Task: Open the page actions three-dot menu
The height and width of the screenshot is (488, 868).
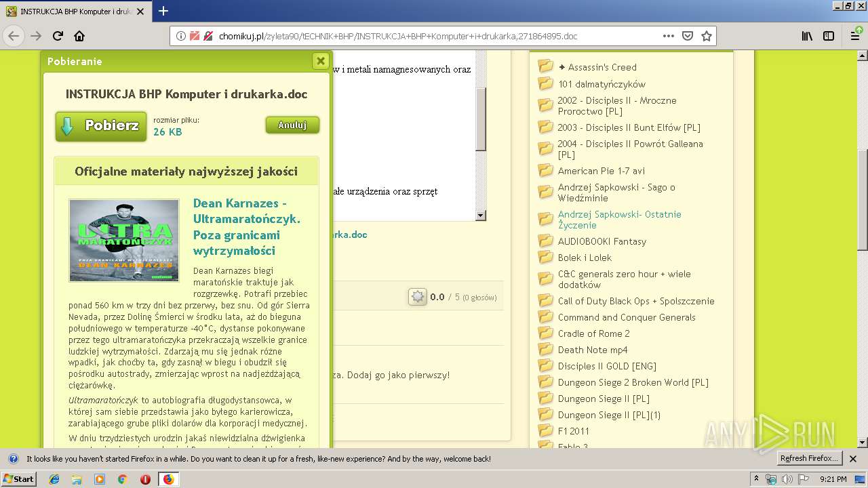Action: click(669, 36)
